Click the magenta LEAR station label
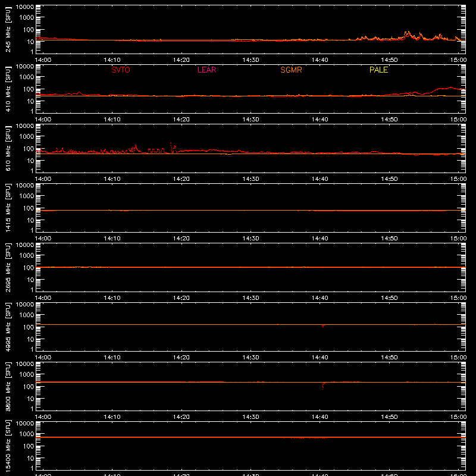Screen dimensions: 476x476 click(206, 70)
